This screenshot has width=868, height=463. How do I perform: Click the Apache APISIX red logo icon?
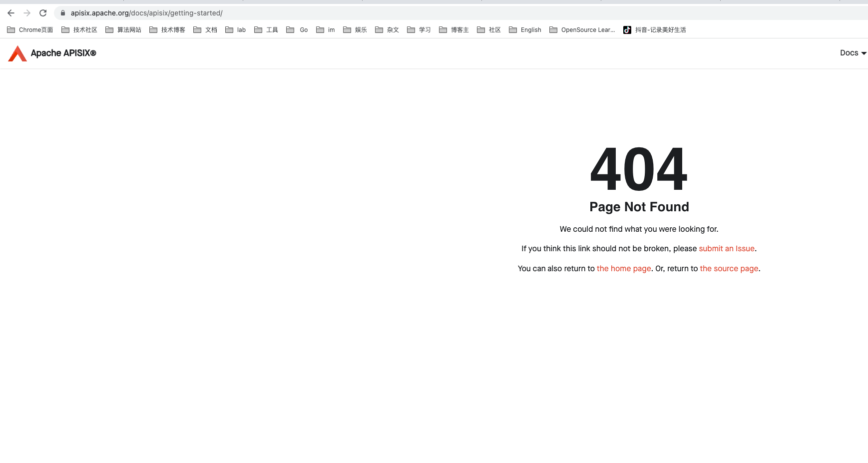[x=17, y=53]
